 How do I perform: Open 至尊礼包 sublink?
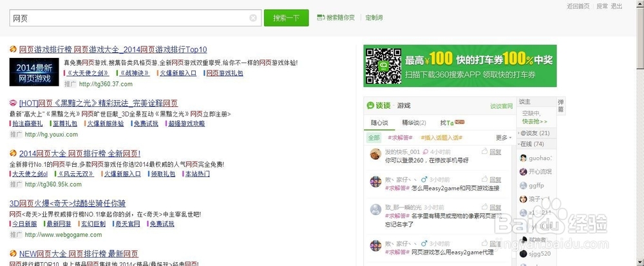(x=65, y=124)
